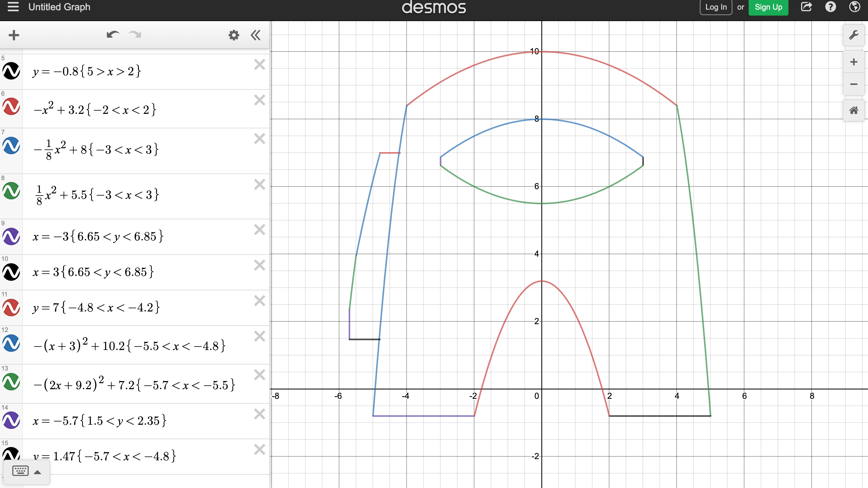
Task: Open the hamburger menu
Action: coord(13,7)
